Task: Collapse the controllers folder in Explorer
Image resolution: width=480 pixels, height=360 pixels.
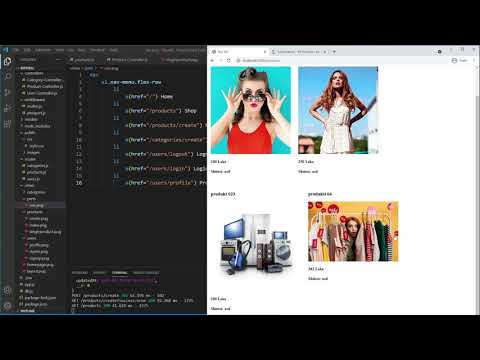Action: point(33,73)
